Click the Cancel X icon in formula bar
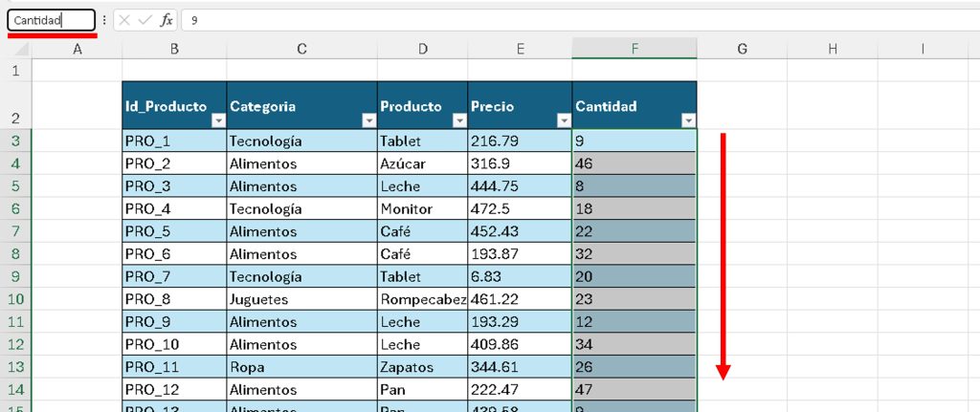 click(x=125, y=20)
